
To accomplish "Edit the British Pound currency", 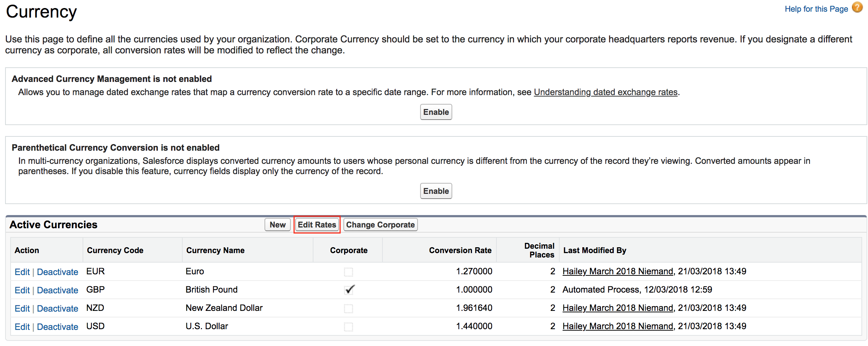I will pyautogui.click(x=22, y=290).
